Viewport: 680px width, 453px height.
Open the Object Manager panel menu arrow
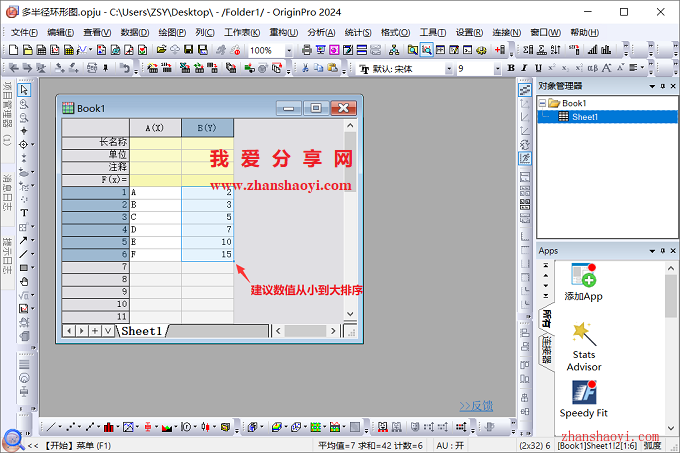(x=652, y=86)
